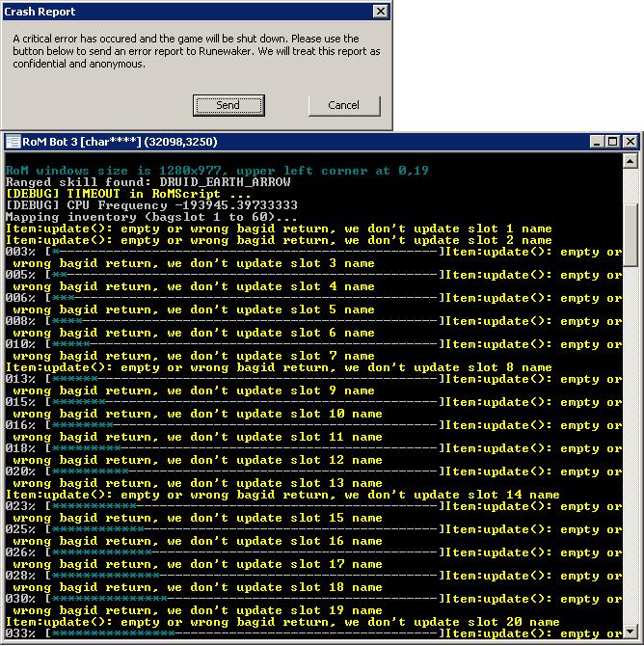Click the '[DEBUG] CPU Frequency' console line
644x646 pixels.
click(x=151, y=205)
